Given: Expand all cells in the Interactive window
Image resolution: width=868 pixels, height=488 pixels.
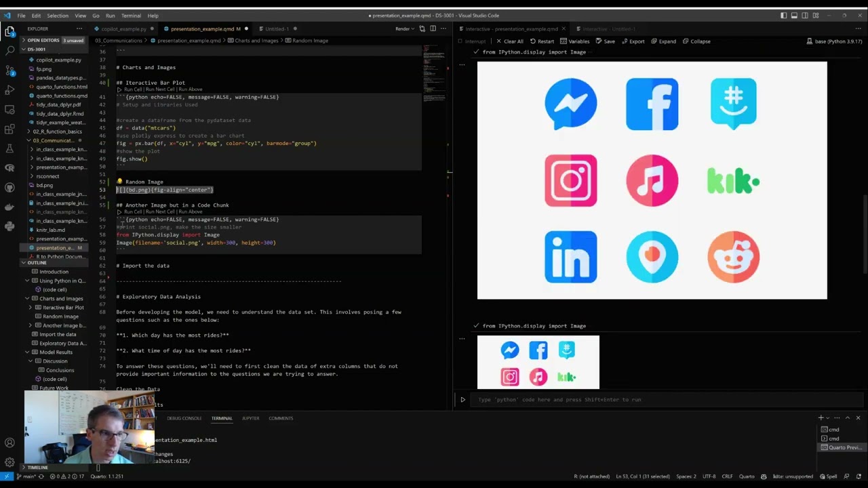Looking at the screenshot, I should coord(663,41).
